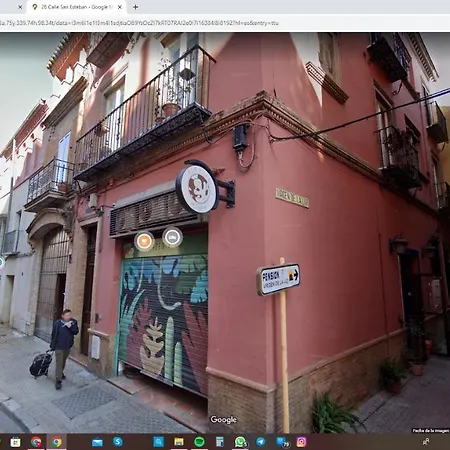Close the '26 Calle San Esteban' tab
450x450 pixels.
(x=120, y=7)
